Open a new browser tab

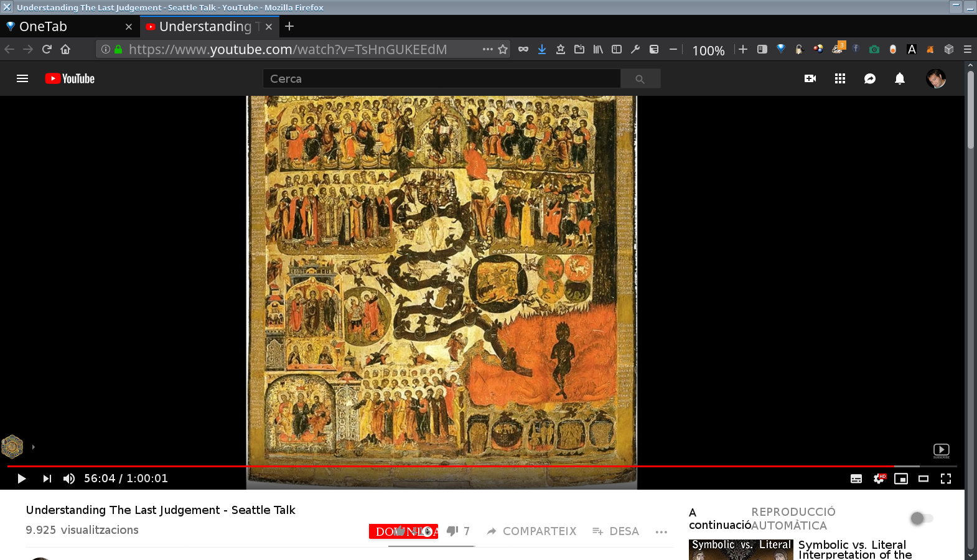[289, 26]
